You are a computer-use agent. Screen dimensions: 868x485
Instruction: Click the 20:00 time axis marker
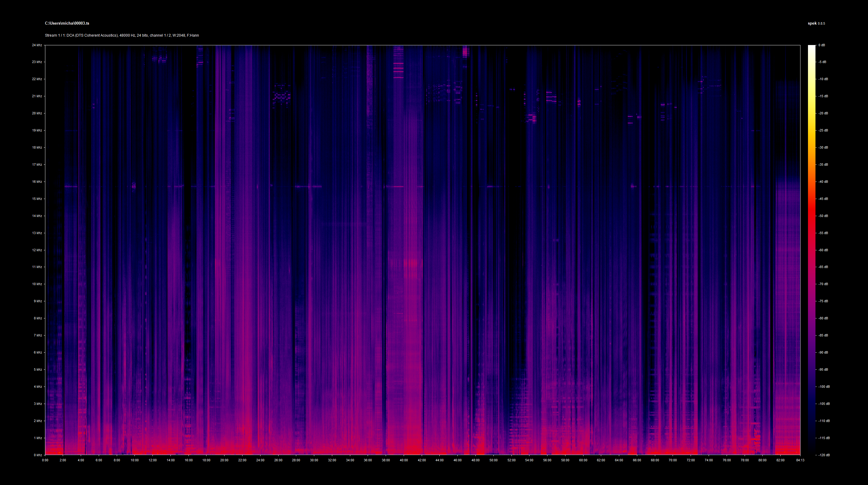[x=225, y=460]
